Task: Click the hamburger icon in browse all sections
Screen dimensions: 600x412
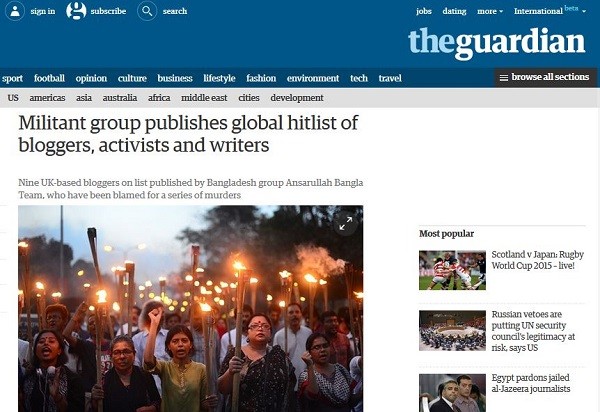Action: point(504,78)
